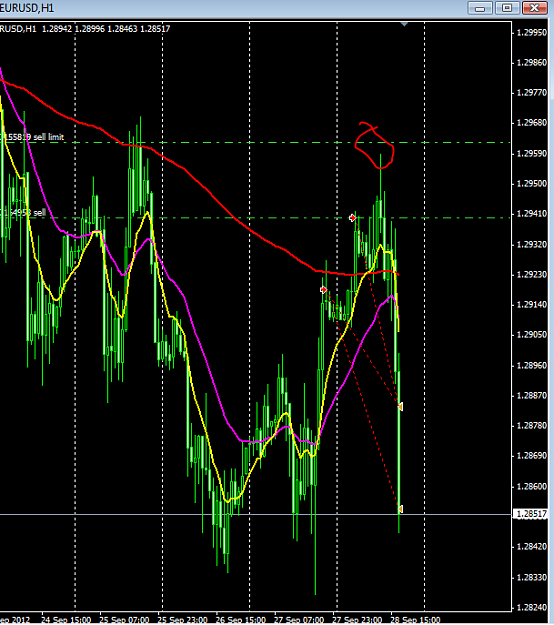Click price scale label 1.29860
The height and width of the screenshot is (625, 554).
coord(532,63)
